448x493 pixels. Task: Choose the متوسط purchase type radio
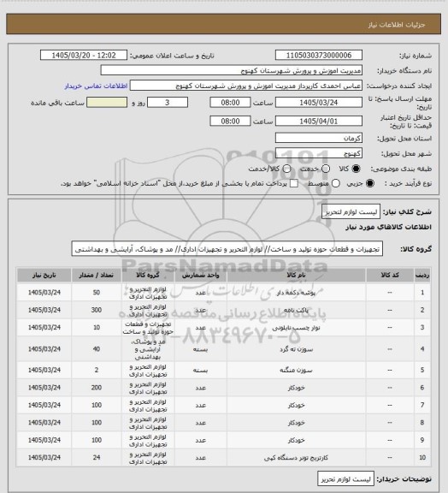click(336, 183)
